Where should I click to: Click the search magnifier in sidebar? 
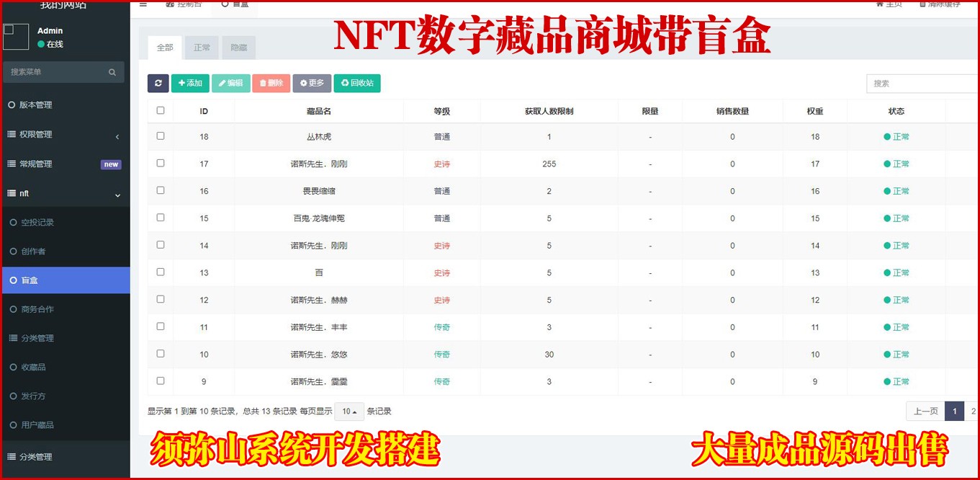click(112, 72)
